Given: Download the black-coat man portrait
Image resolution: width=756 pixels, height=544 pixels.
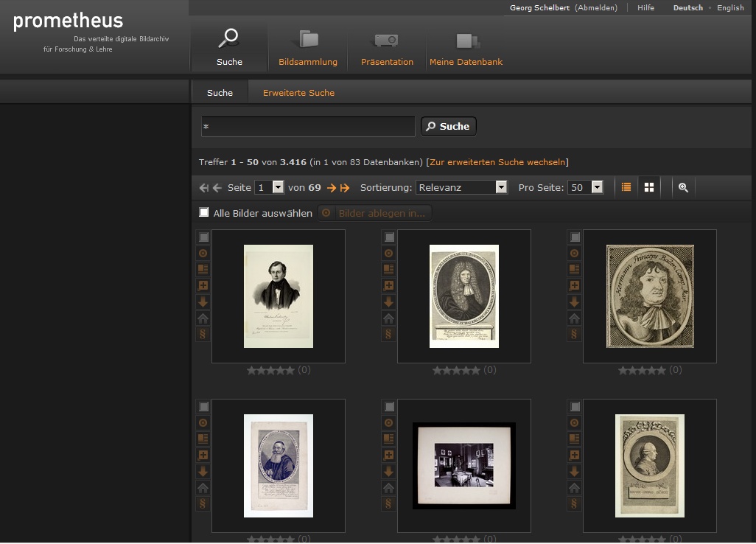Looking at the screenshot, I should 203,302.
